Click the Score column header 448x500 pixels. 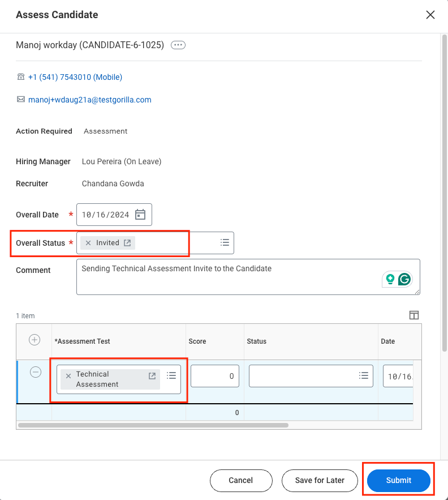(x=197, y=341)
